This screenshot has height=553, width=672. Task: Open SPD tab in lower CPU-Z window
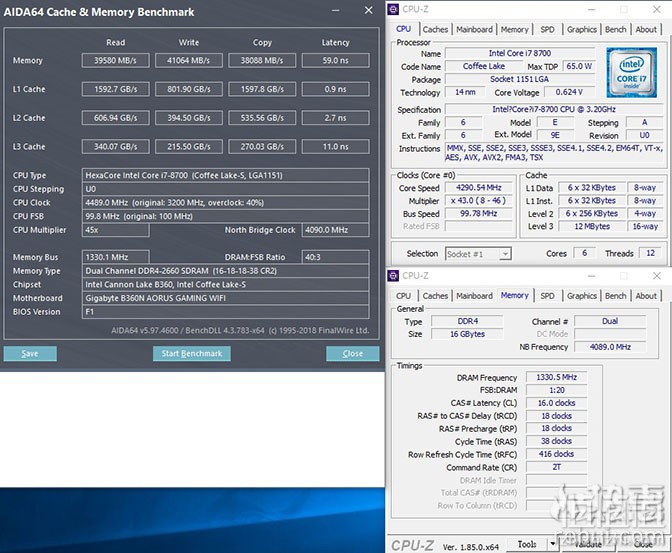[x=547, y=296]
